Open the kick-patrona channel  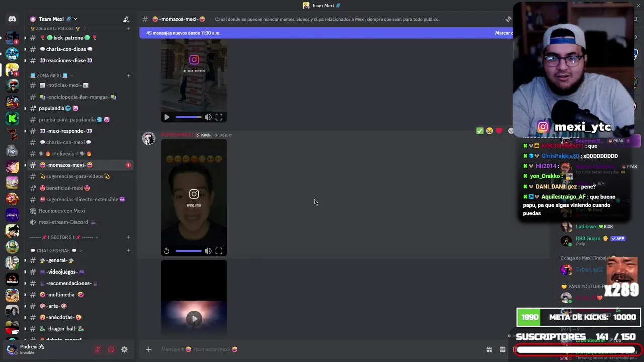point(67,38)
